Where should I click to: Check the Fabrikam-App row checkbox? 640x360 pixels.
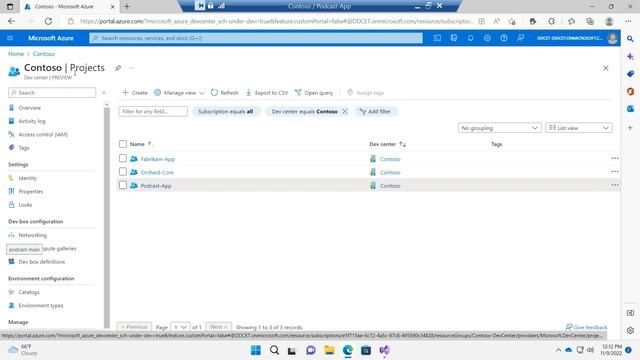click(123, 158)
